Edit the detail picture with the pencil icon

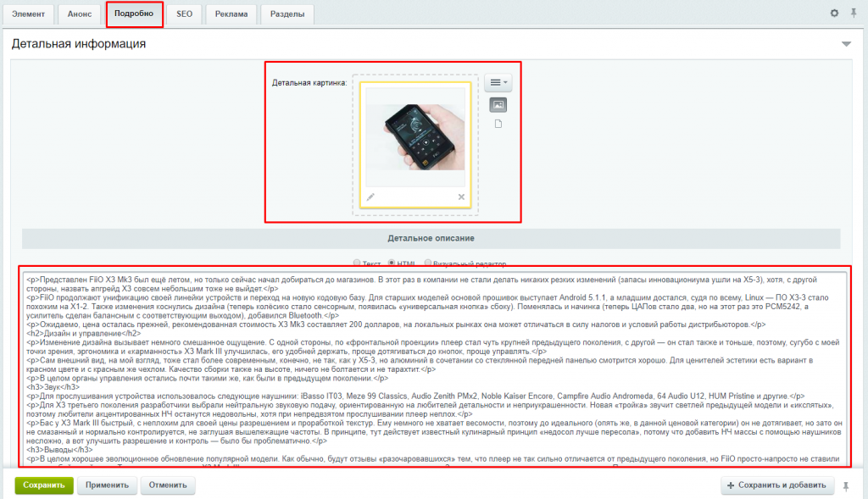click(370, 197)
